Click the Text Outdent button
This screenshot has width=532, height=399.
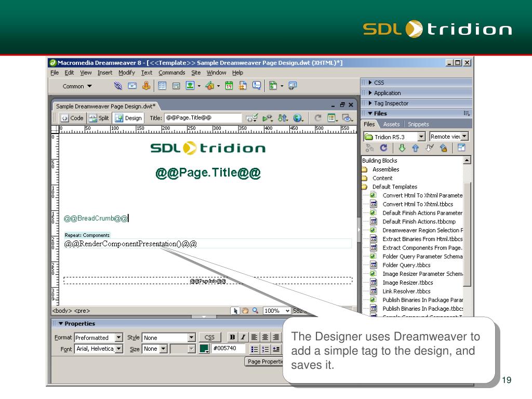276,349
